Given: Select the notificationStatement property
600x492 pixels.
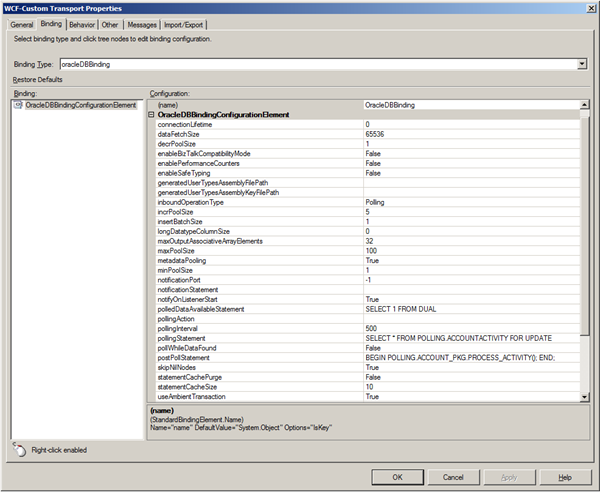Looking at the screenshot, I should point(368,290).
